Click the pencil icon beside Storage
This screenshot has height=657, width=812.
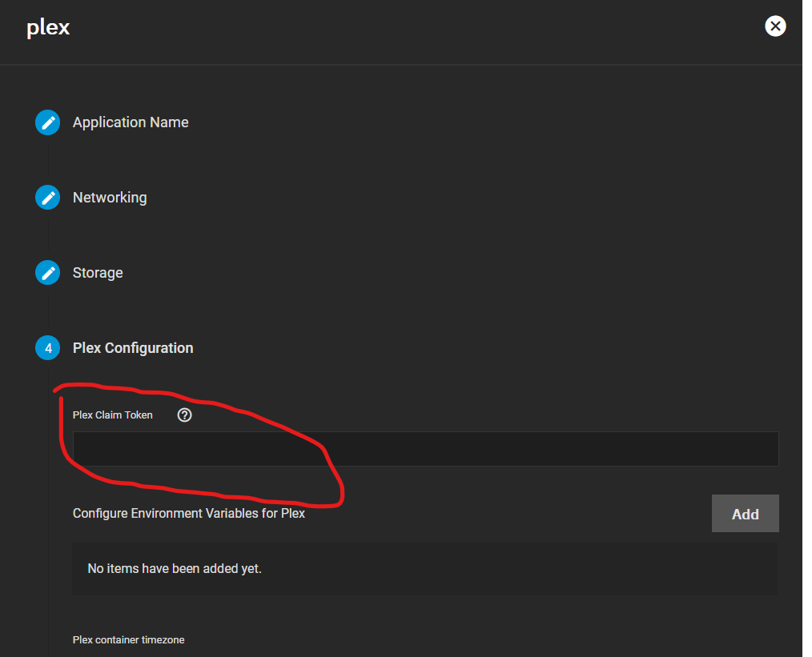[47, 273]
